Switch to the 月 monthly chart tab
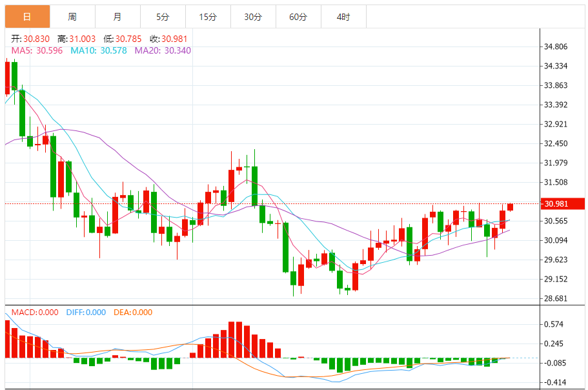588x390 pixels. pyautogui.click(x=117, y=17)
